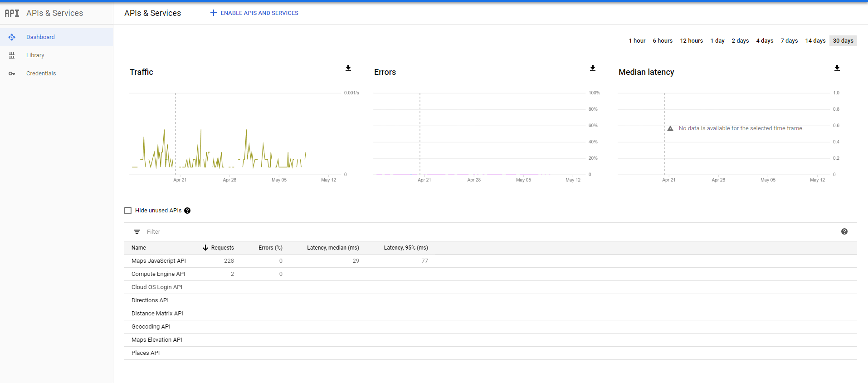Click the APIs & Services sidebar heading

pos(55,13)
